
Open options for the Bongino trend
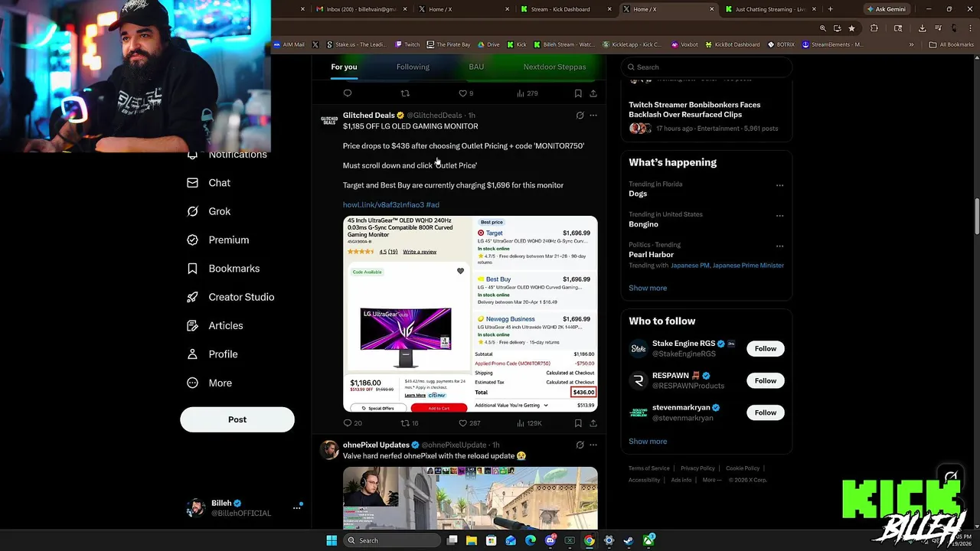779,216
